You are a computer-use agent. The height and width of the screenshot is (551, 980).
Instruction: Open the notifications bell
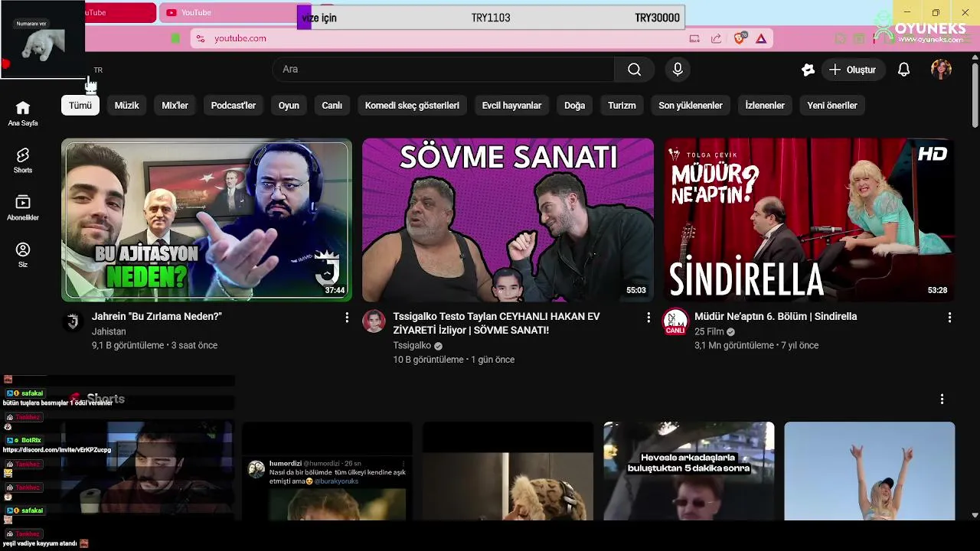coord(903,70)
